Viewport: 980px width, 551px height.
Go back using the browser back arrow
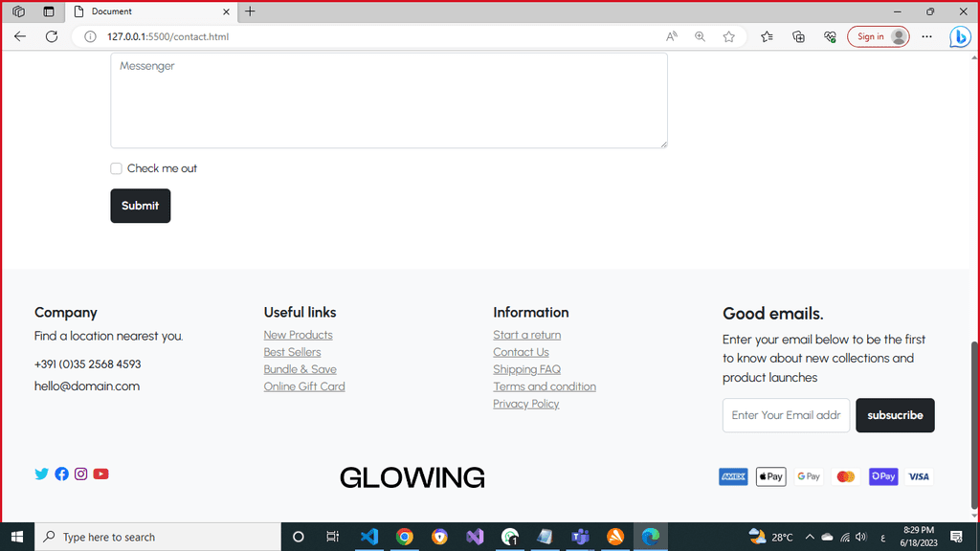coord(20,36)
